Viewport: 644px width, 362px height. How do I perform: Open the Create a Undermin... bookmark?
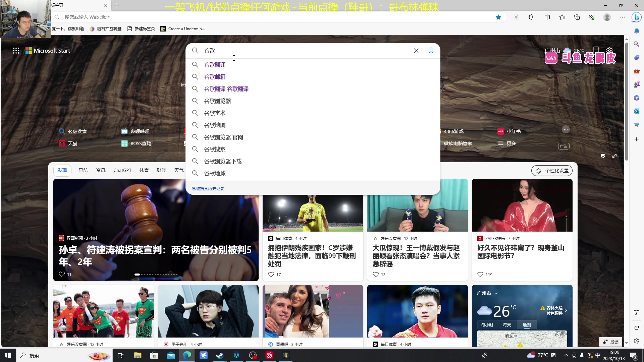point(182,29)
